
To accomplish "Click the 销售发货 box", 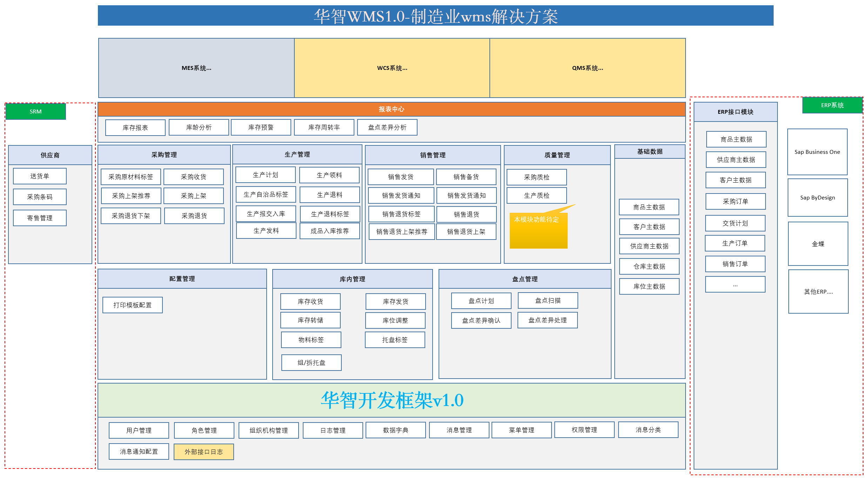I will [x=400, y=177].
